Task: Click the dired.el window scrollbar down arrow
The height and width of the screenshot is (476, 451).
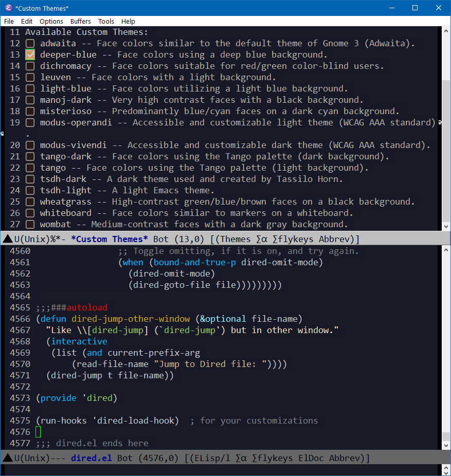Action: pyautogui.click(x=446, y=446)
